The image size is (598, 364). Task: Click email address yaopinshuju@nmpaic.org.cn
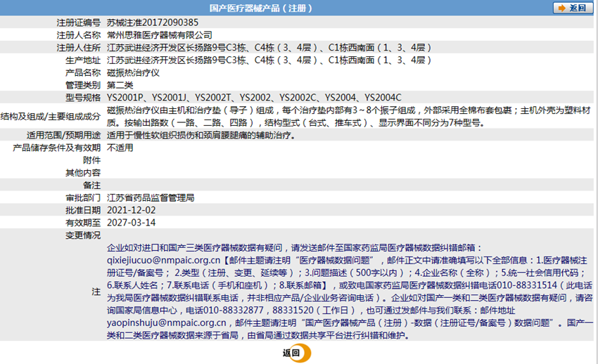coord(167,323)
